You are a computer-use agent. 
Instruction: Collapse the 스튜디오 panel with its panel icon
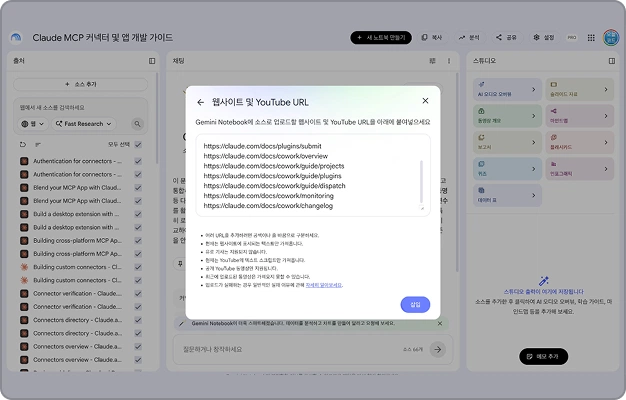click(x=612, y=61)
